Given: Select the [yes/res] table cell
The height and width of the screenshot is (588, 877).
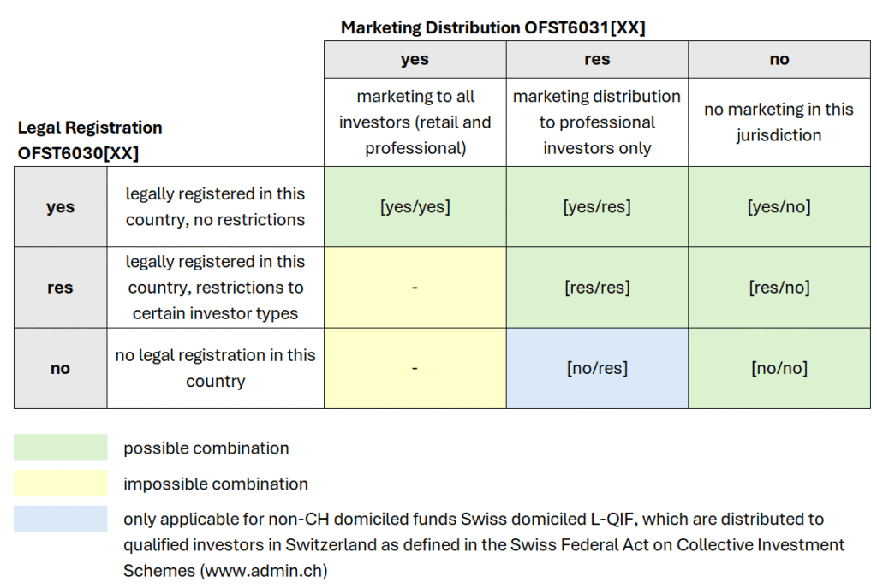Looking at the screenshot, I should (x=597, y=207).
